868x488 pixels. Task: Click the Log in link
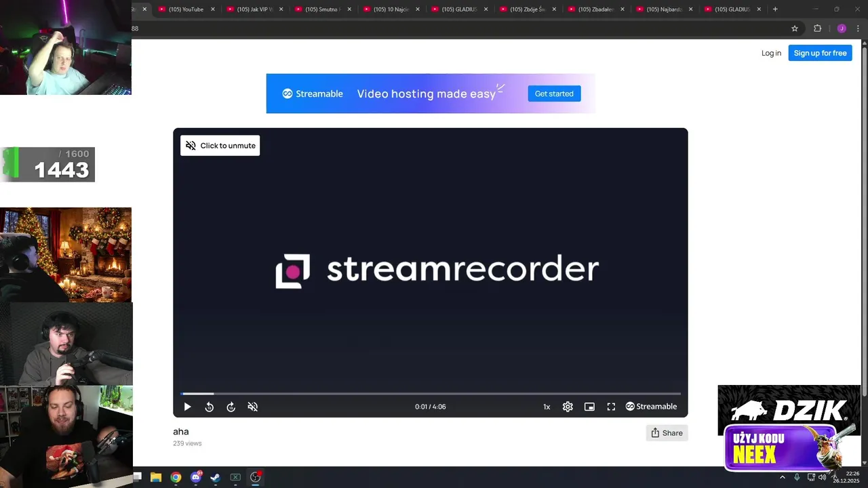tap(771, 53)
